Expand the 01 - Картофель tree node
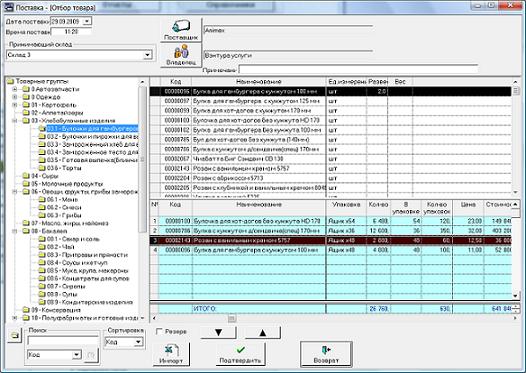This screenshot has width=526, height=373. (x=15, y=105)
